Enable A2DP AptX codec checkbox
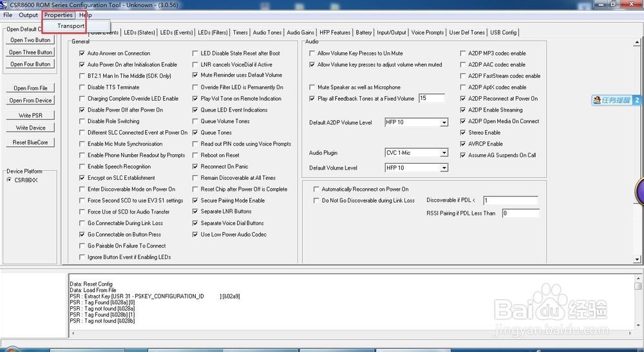Screen dimensions: 644x352 click(x=462, y=87)
